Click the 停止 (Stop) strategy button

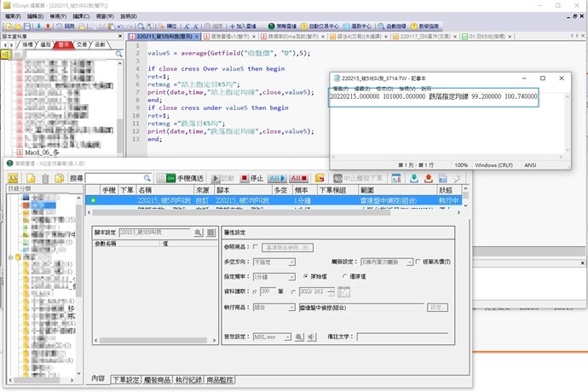click(251, 178)
